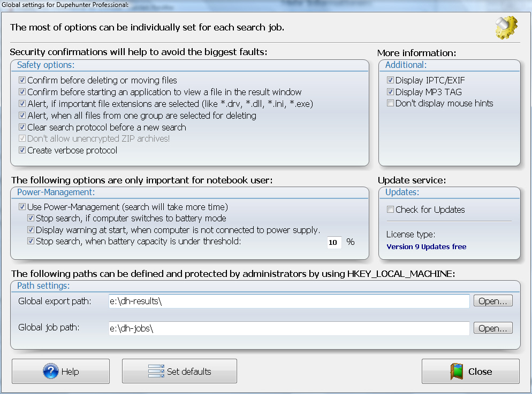Open browse dialog for Global job path
The width and height of the screenshot is (532, 394).
point(493,328)
